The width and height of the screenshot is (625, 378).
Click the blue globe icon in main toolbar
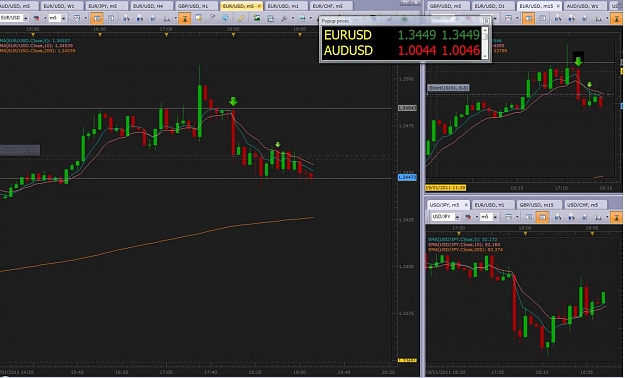[225, 18]
